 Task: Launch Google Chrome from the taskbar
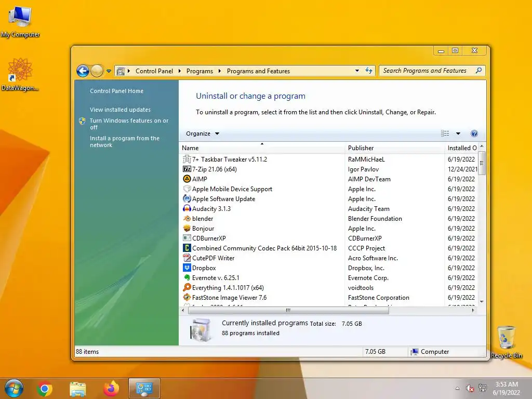click(x=45, y=389)
